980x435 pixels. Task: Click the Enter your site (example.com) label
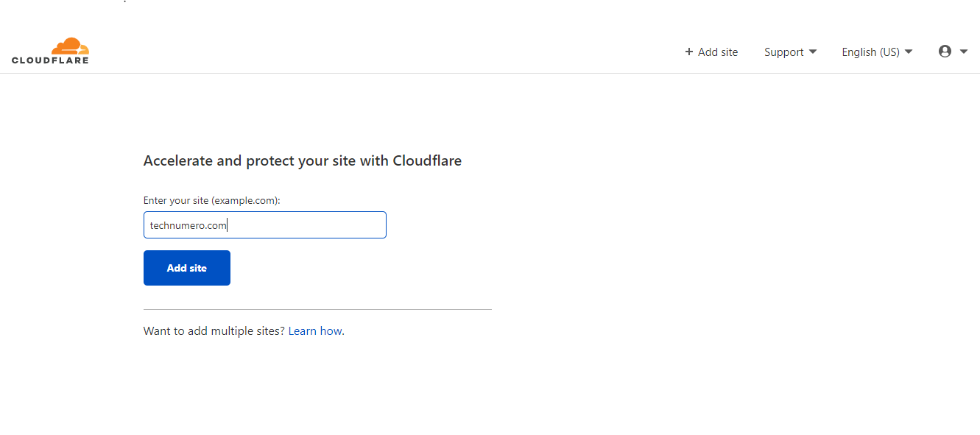pos(212,200)
